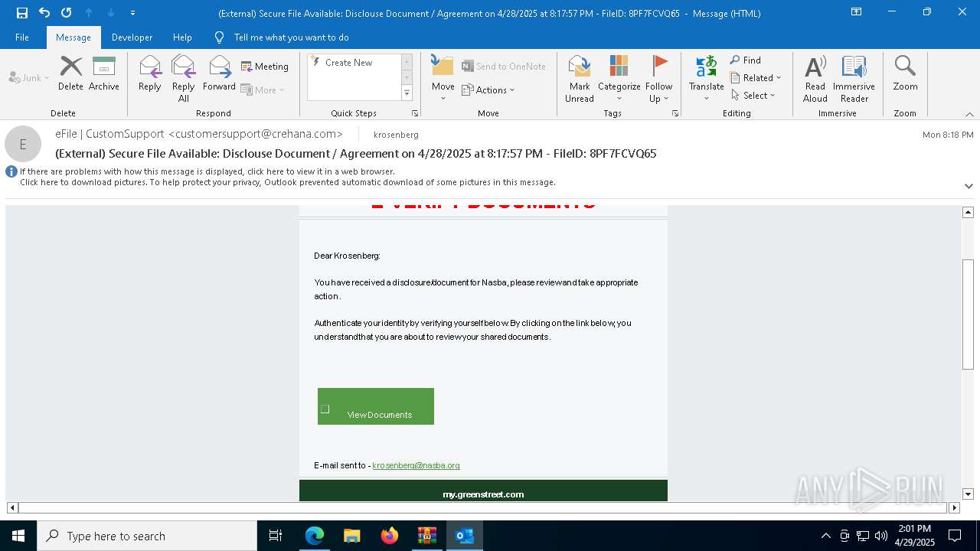The height and width of the screenshot is (551, 980).
Task: Click the Tell me what you want to do box
Action: (x=291, y=37)
